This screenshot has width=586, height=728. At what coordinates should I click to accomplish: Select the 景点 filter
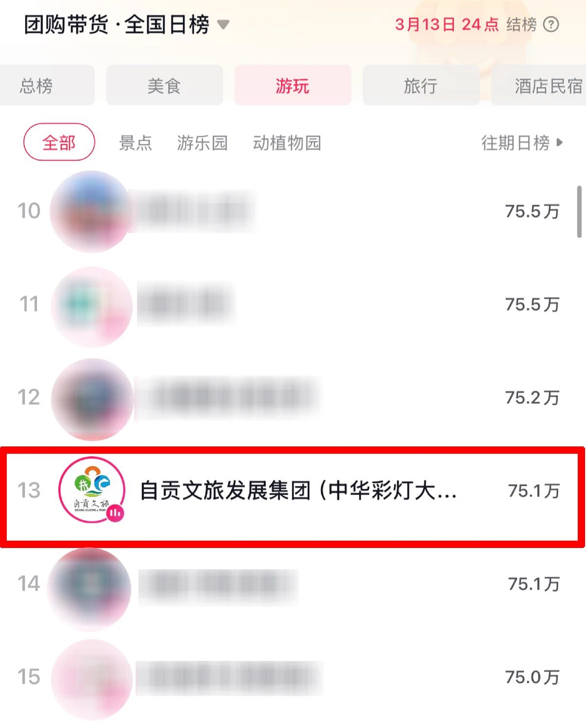coord(135,143)
